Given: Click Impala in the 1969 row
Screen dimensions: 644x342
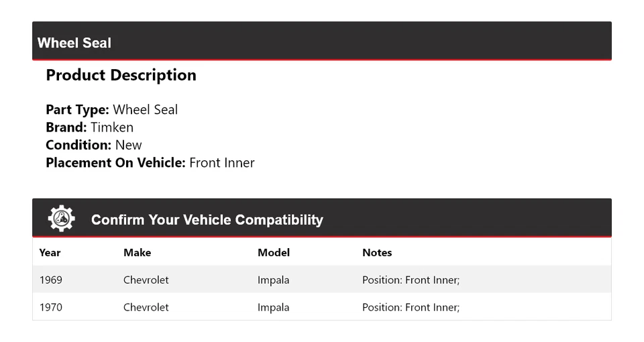Looking at the screenshot, I should tap(273, 280).
